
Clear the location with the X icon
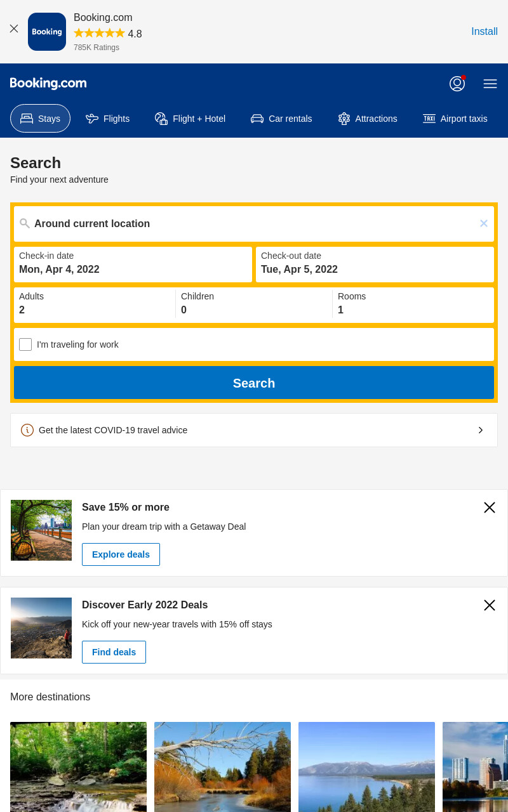tap(484, 223)
